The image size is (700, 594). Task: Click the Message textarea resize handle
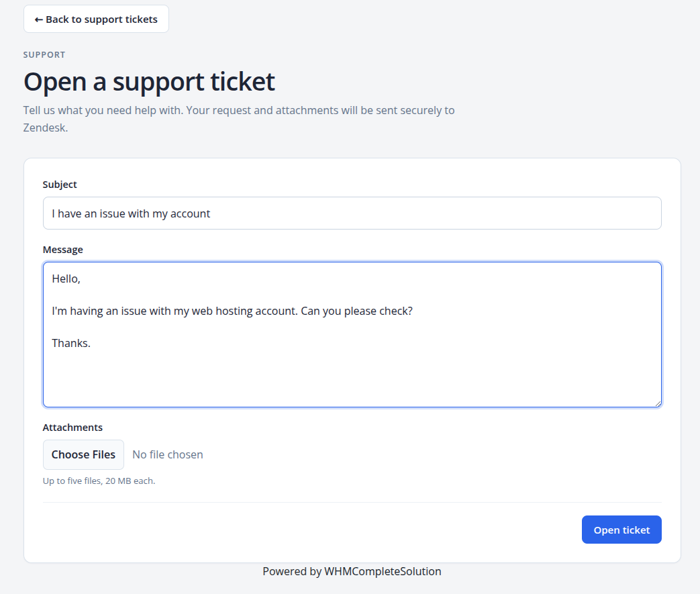tap(658, 404)
